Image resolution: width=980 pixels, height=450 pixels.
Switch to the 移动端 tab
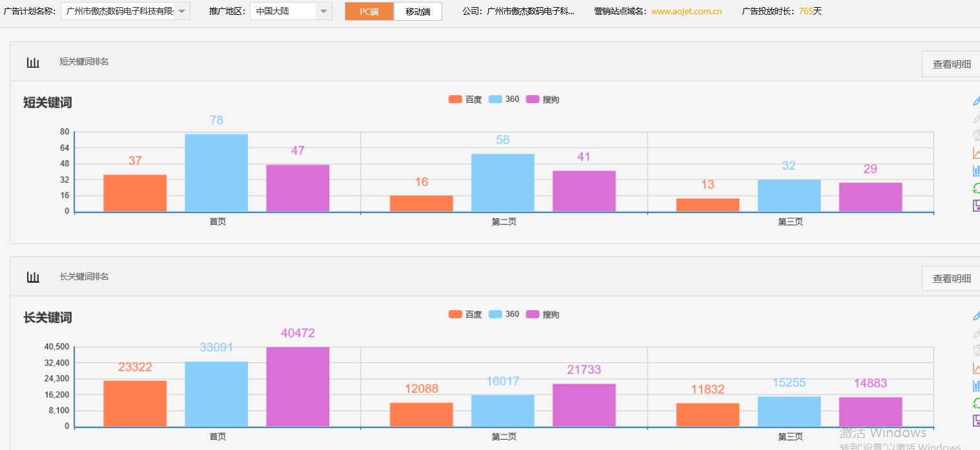(x=418, y=11)
